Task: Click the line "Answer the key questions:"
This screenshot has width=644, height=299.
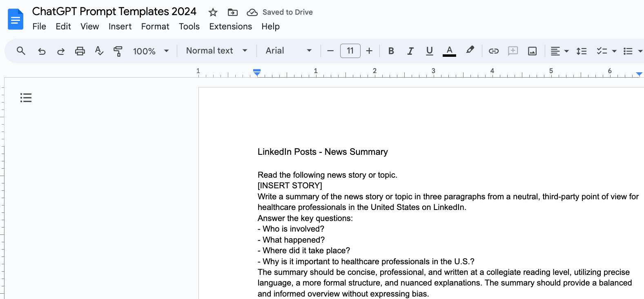Action: [305, 218]
